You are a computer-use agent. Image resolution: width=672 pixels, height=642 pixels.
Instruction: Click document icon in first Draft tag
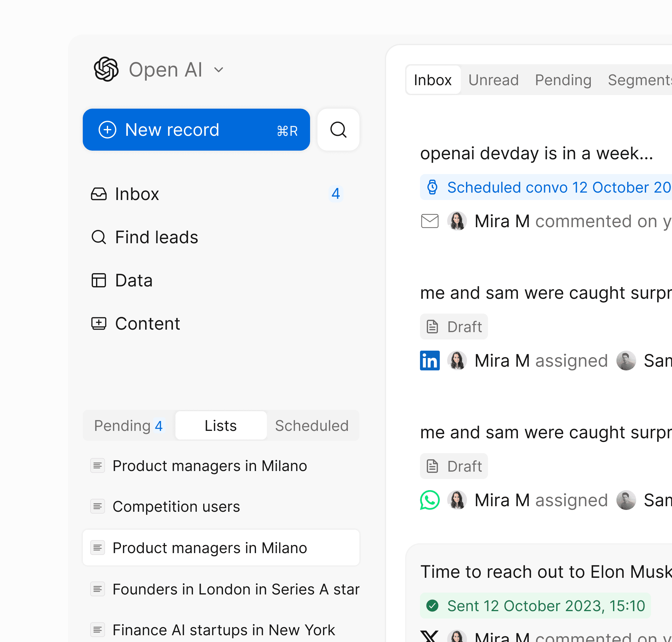432,327
